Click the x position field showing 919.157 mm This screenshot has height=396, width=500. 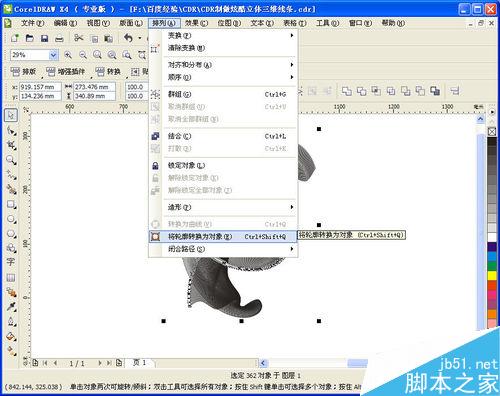[40, 87]
